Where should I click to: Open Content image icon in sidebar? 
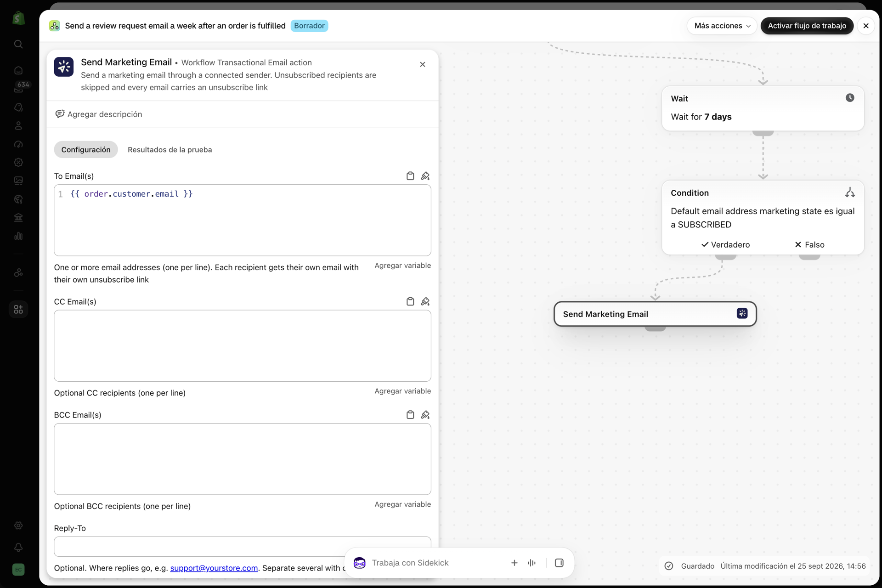[18, 181]
